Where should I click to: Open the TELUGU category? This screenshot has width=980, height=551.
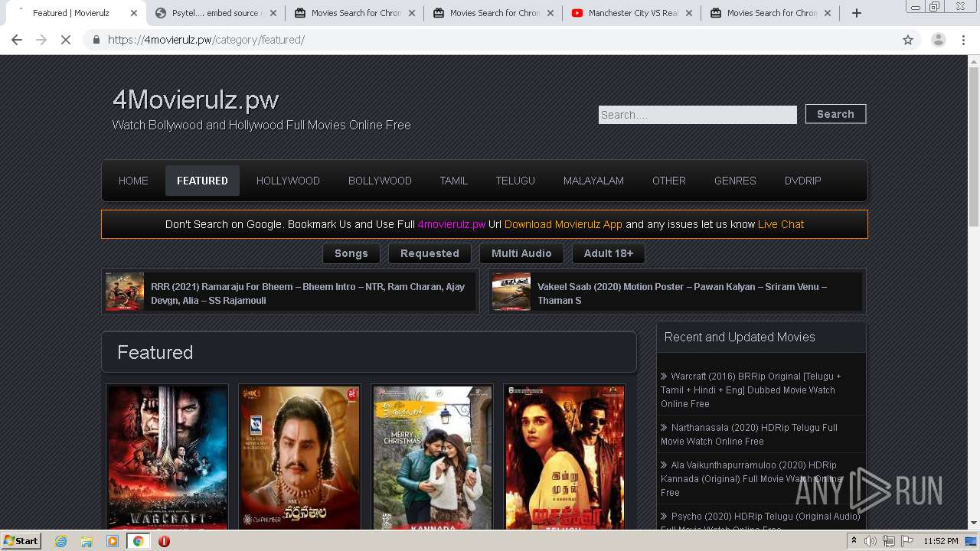click(x=515, y=181)
